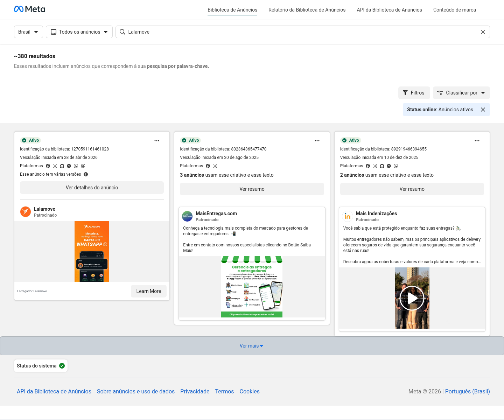Click 'Veiculação iniciada em 10 de dez de 2025'
This screenshot has width=504, height=420.
coord(379,157)
